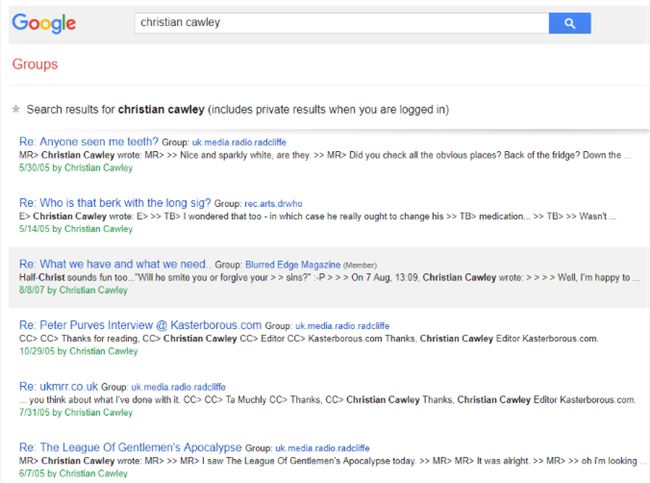650x483 pixels.
Task: Click author Christian Cawley under 5/30/05 post
Action: coord(98,168)
